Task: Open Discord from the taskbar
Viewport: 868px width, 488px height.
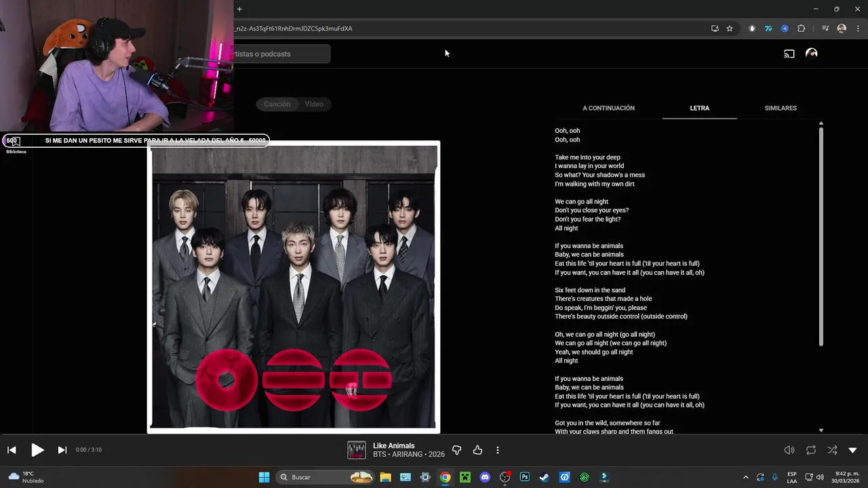Action: pyautogui.click(x=485, y=477)
